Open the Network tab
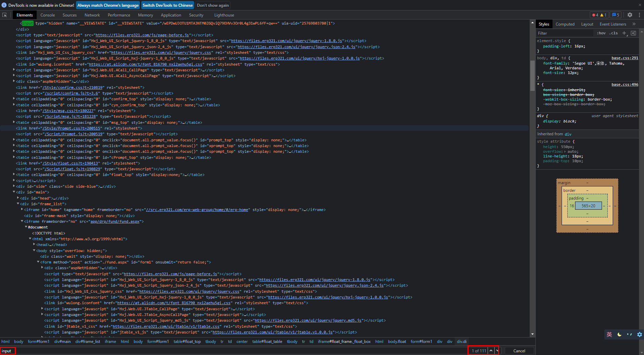644x355 pixels. click(92, 15)
